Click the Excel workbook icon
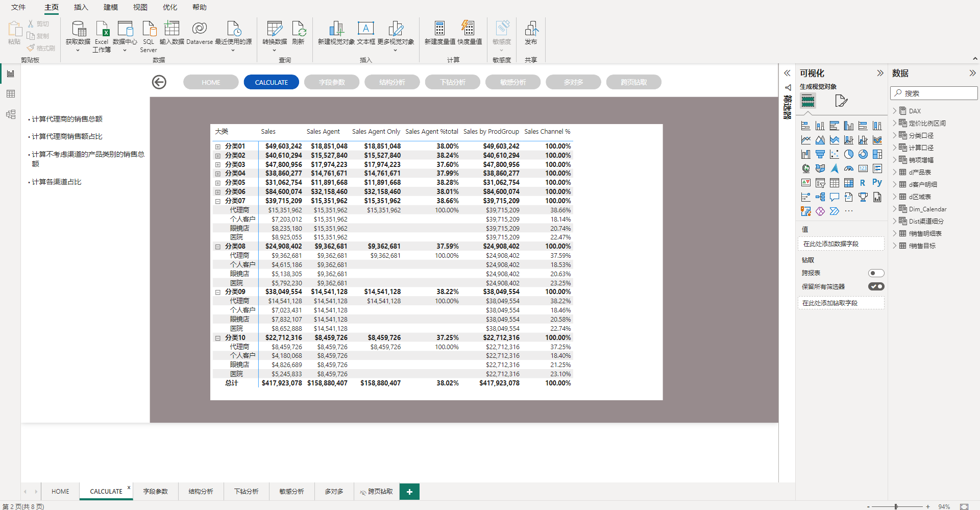The image size is (980, 510). pos(102,29)
